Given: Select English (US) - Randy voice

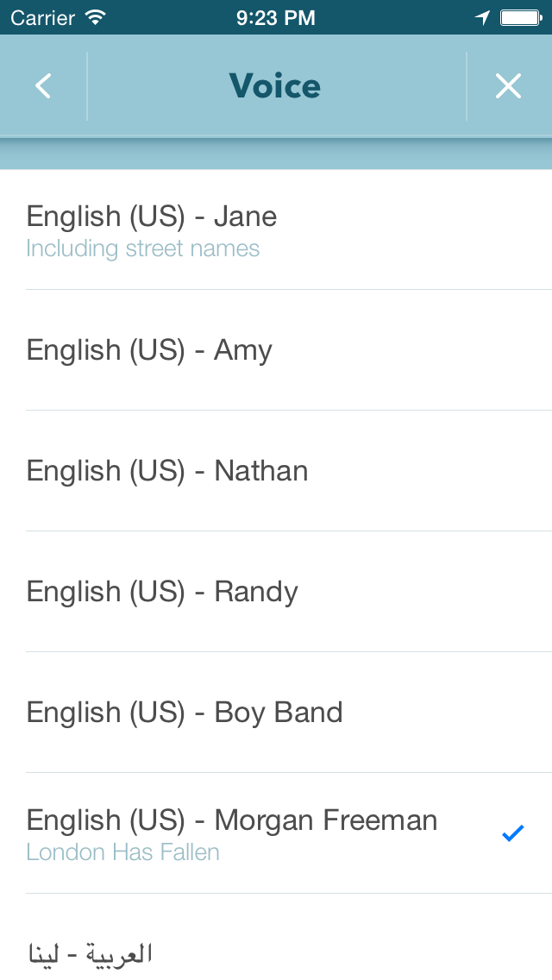Looking at the screenshot, I should click(162, 592).
